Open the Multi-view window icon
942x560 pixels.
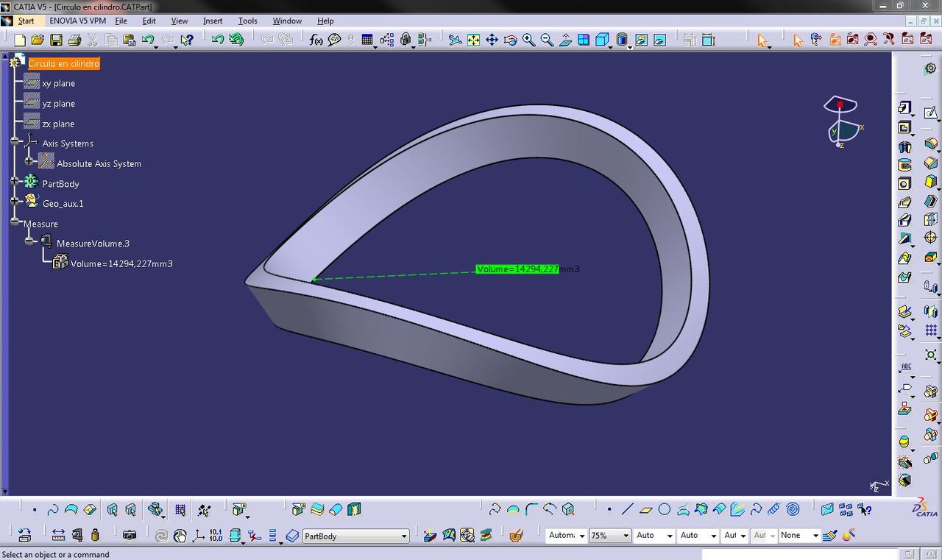(x=584, y=40)
